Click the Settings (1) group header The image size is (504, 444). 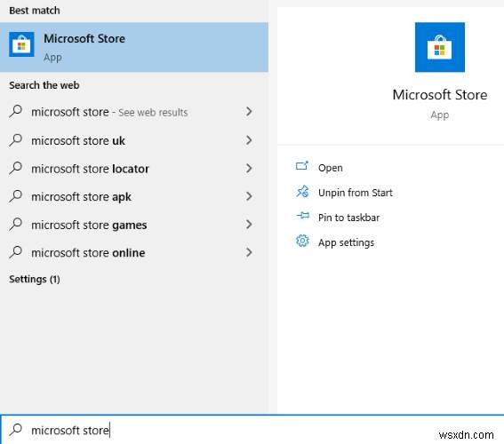[x=35, y=280]
